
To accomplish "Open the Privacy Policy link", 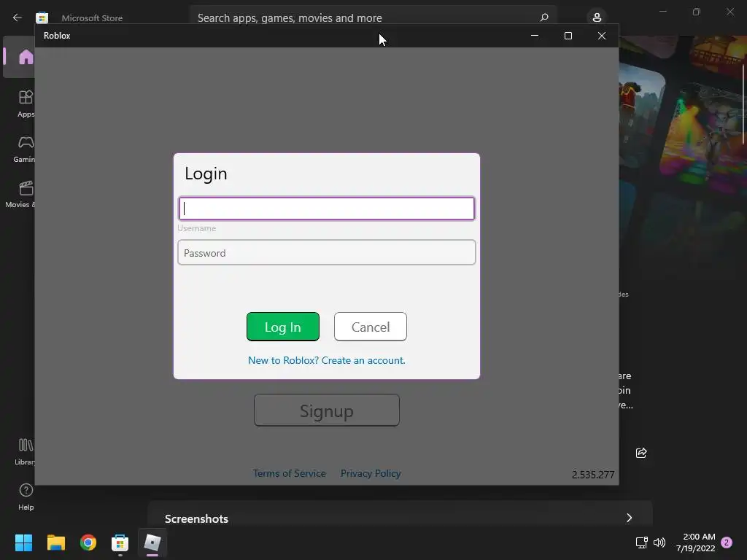I will coord(371,473).
